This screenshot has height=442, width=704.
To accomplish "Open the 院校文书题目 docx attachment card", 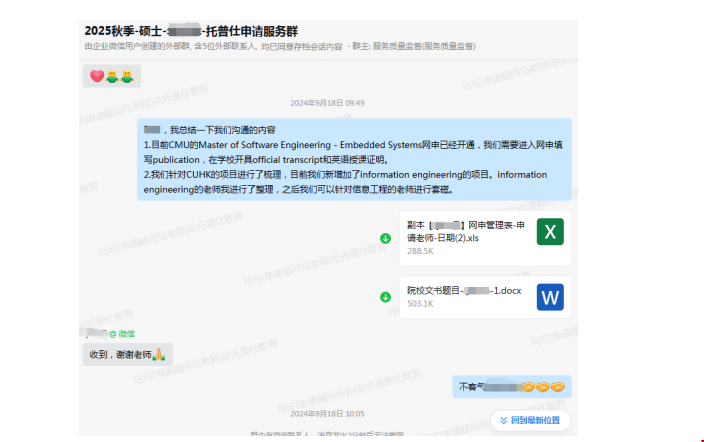I will 485,297.
